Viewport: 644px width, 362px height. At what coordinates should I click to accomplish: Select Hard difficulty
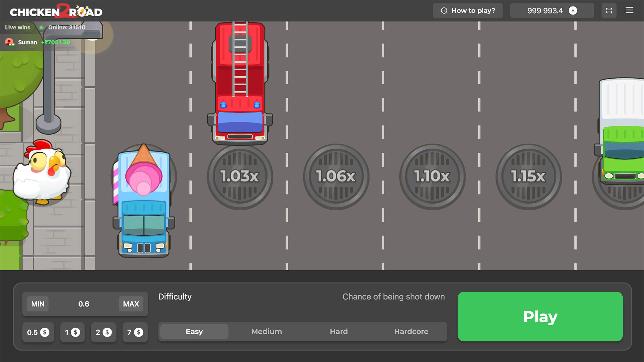[x=339, y=331]
